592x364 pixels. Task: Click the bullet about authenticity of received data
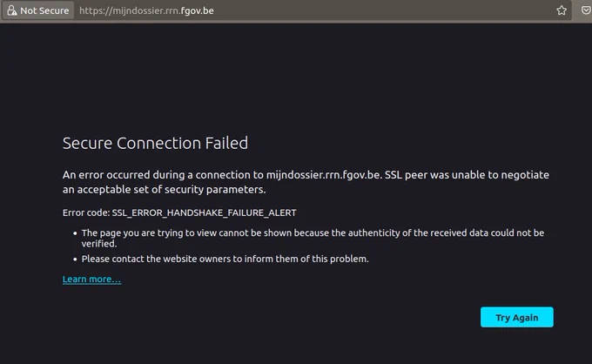click(x=313, y=238)
